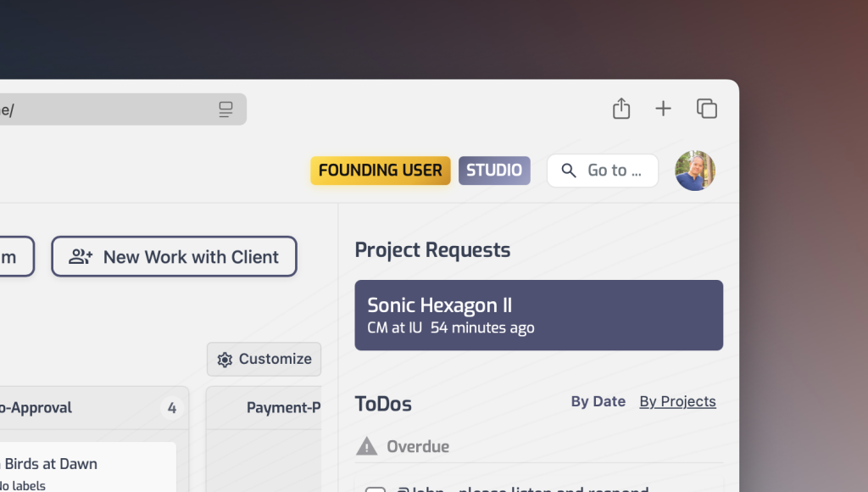
Task: Switch ToDos view to By Projects
Action: point(677,401)
